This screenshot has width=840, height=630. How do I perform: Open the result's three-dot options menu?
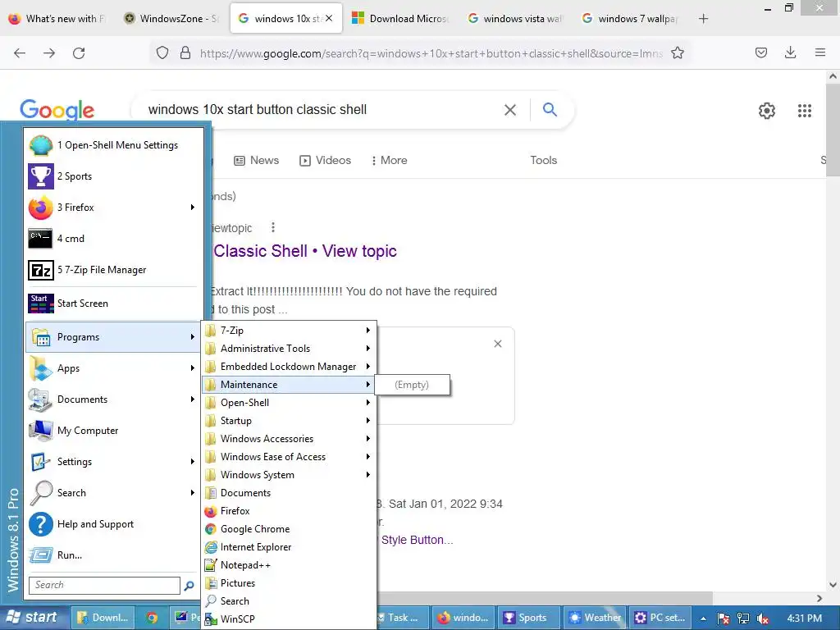pyautogui.click(x=272, y=227)
